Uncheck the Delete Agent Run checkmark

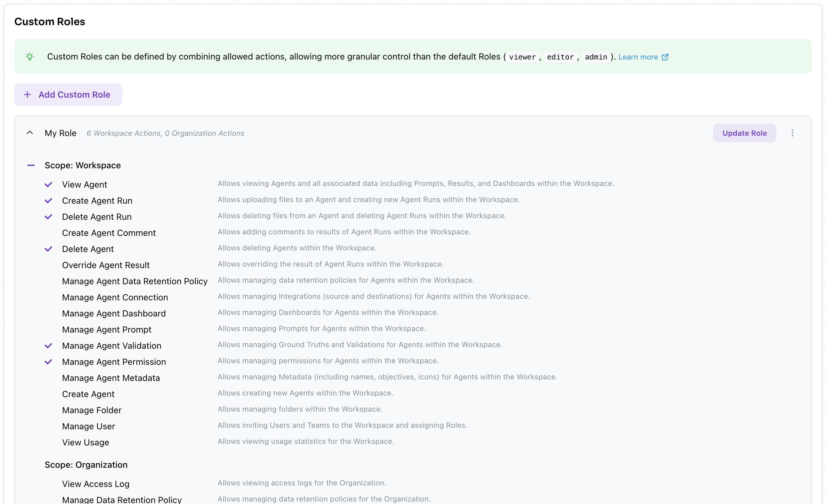[x=49, y=217]
